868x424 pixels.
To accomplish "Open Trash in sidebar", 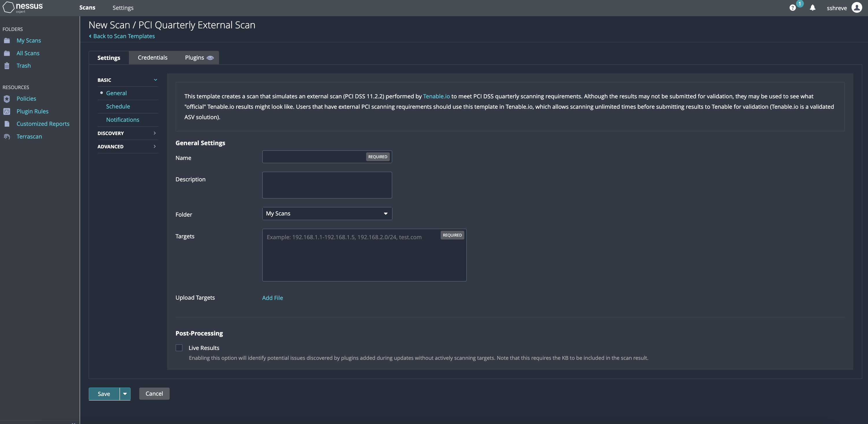I will pyautogui.click(x=24, y=66).
